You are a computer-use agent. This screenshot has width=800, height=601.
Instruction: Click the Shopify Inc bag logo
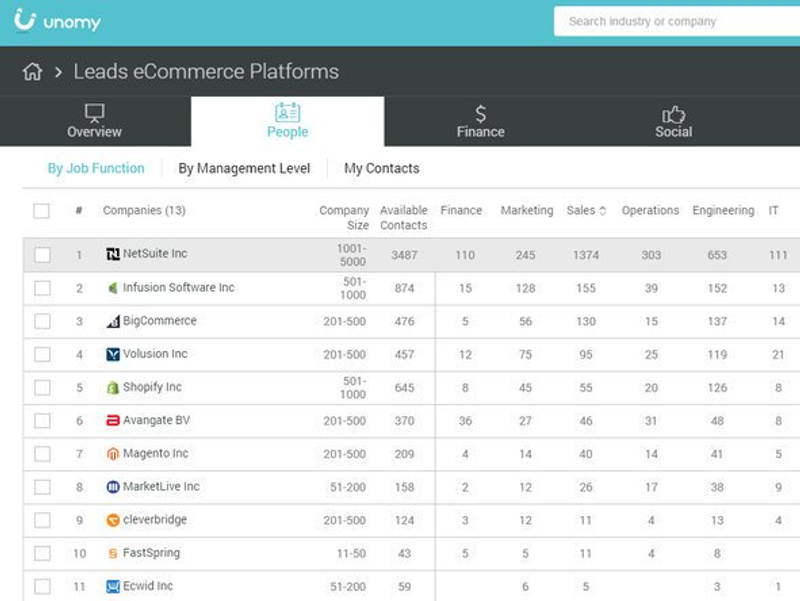pos(113,387)
